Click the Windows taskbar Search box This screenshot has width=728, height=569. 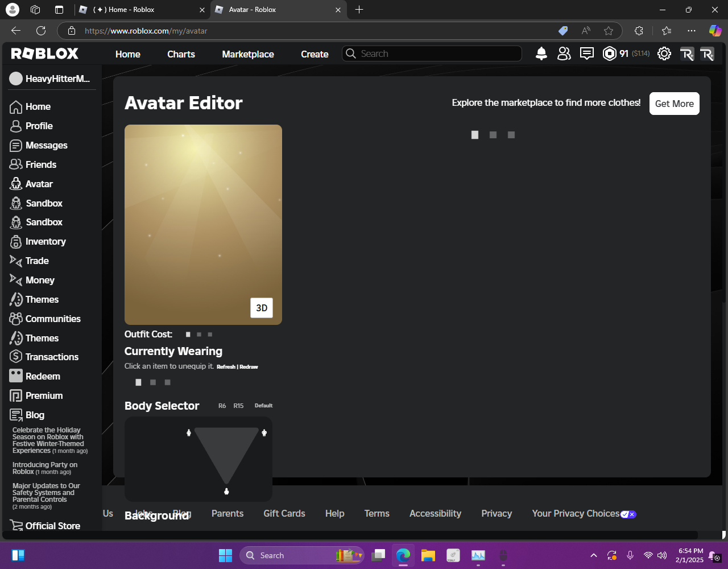(x=302, y=555)
